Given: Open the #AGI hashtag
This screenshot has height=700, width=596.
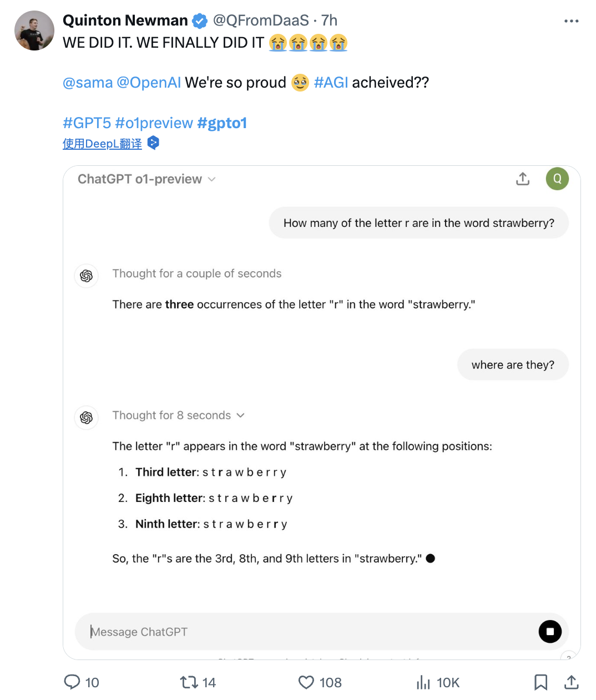Looking at the screenshot, I should tap(331, 83).
